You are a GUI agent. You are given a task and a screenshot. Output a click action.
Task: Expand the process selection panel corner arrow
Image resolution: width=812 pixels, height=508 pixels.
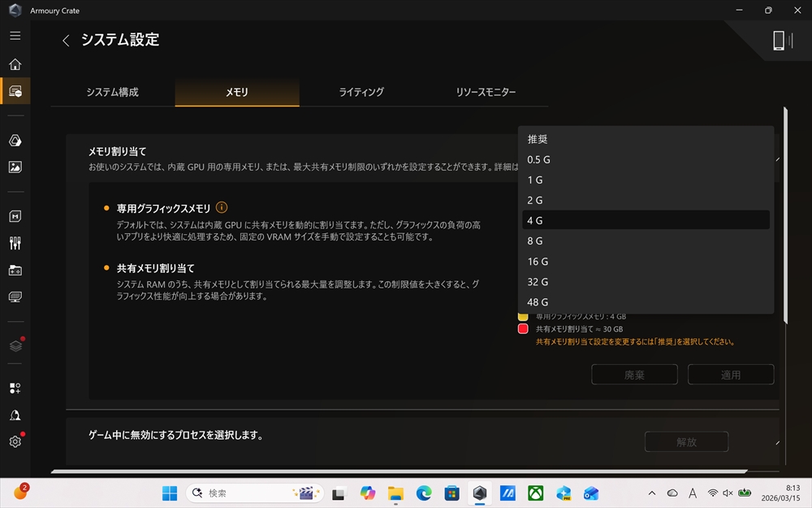tap(777, 443)
